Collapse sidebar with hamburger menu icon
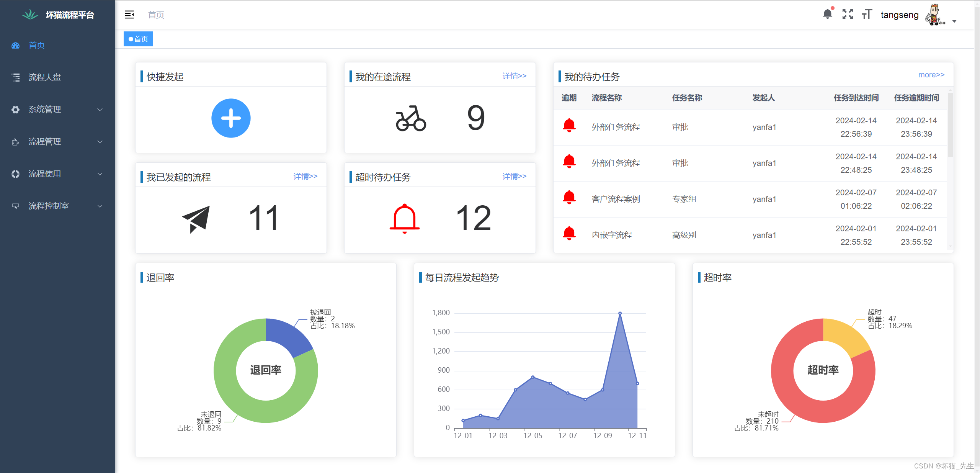The image size is (980, 473). pyautogui.click(x=129, y=15)
